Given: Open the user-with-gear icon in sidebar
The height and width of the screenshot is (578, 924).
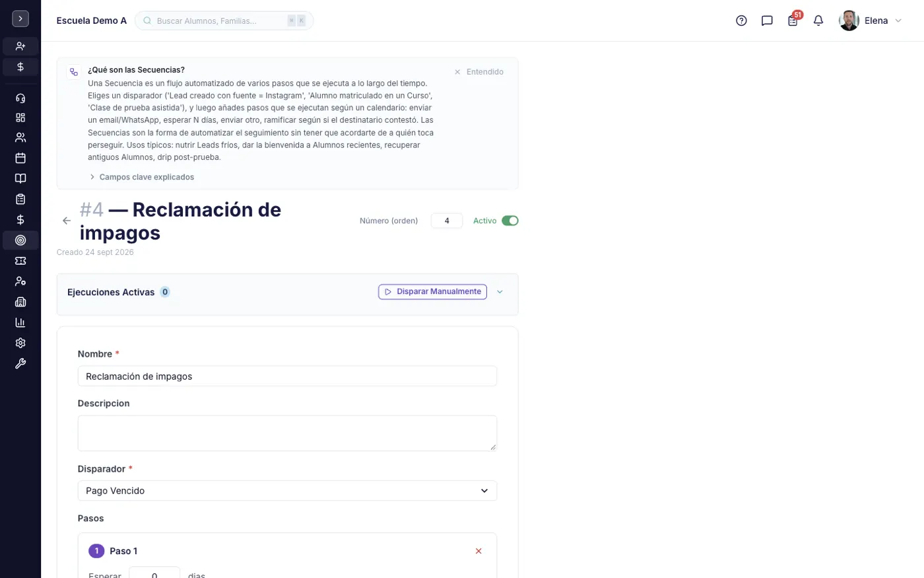Looking at the screenshot, I should click(x=20, y=281).
